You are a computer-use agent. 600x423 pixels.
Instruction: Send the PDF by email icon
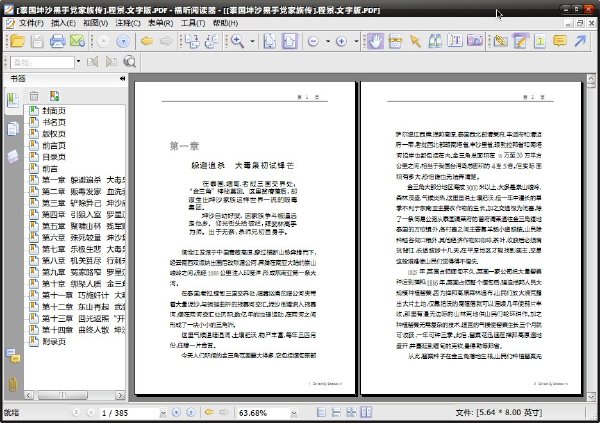[77, 41]
